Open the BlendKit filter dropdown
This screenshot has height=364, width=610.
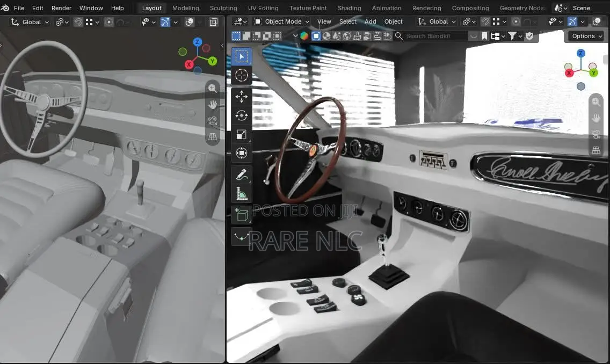coord(515,36)
